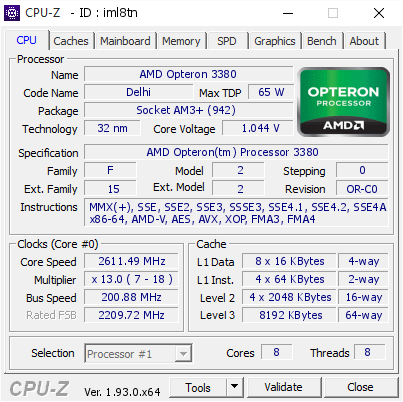Click the Level 2 size 4 x 2048 KBytes

coord(289,297)
